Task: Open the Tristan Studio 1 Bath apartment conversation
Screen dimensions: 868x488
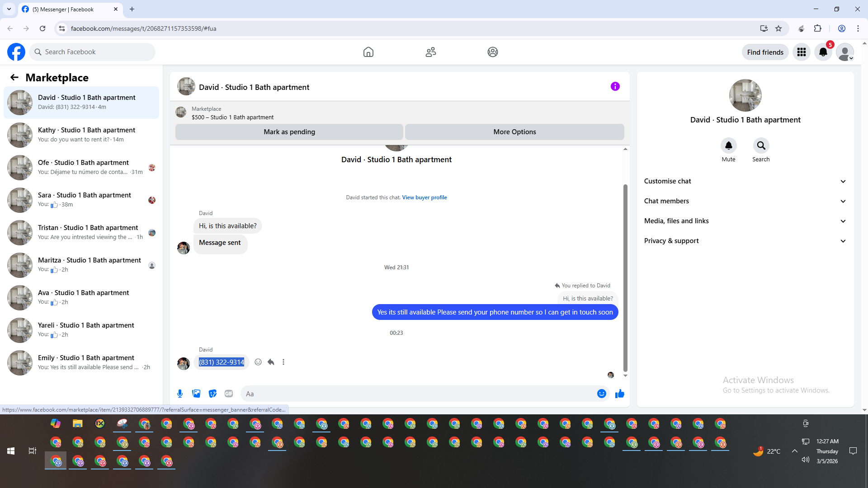Action: point(81,233)
